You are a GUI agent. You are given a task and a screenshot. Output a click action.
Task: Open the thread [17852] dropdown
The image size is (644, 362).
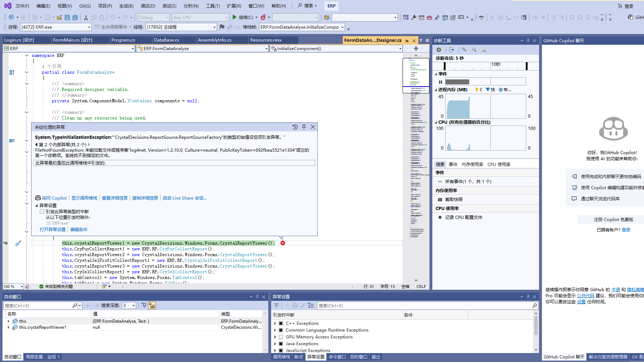click(x=181, y=27)
